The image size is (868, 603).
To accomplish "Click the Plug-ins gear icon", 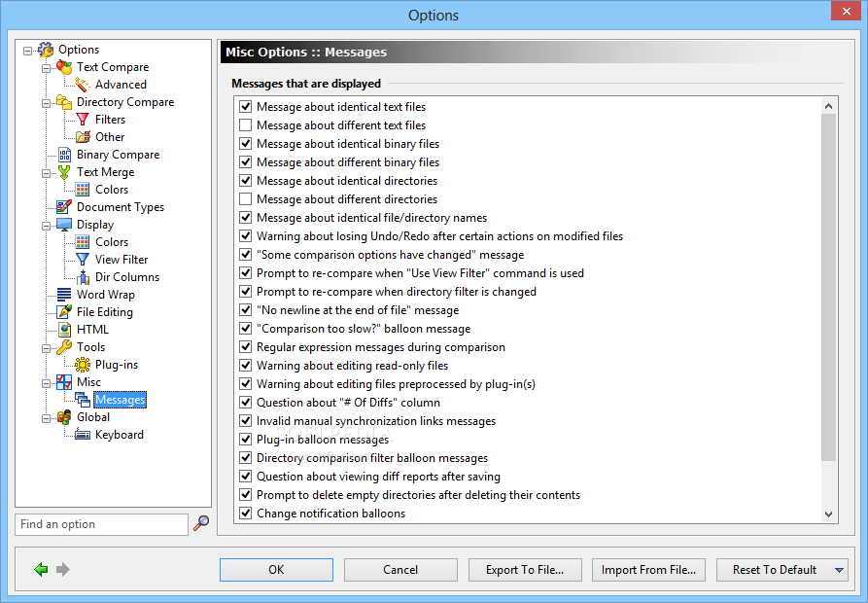I will (x=83, y=365).
